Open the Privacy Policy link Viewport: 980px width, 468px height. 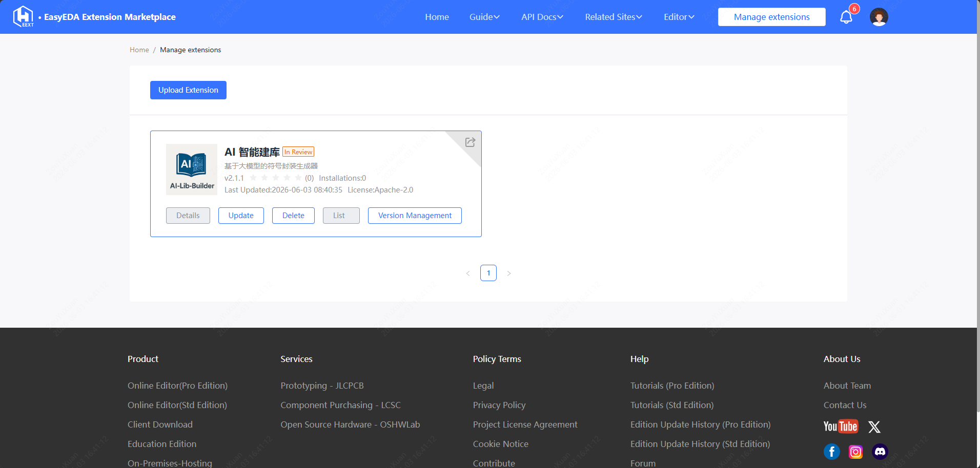pyautogui.click(x=499, y=405)
